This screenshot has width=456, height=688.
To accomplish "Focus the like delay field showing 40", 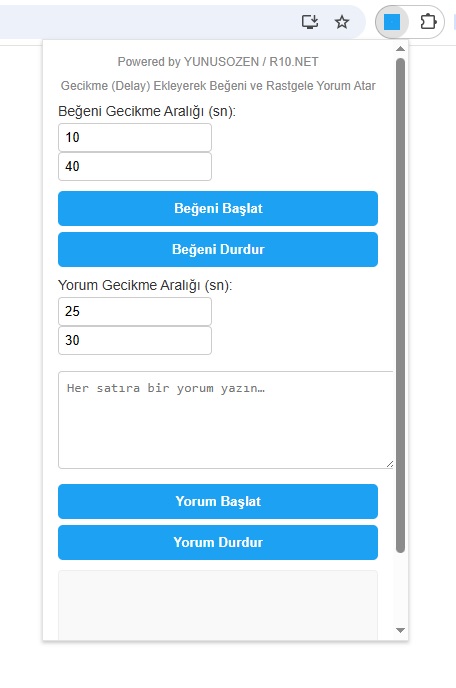I will [135, 166].
